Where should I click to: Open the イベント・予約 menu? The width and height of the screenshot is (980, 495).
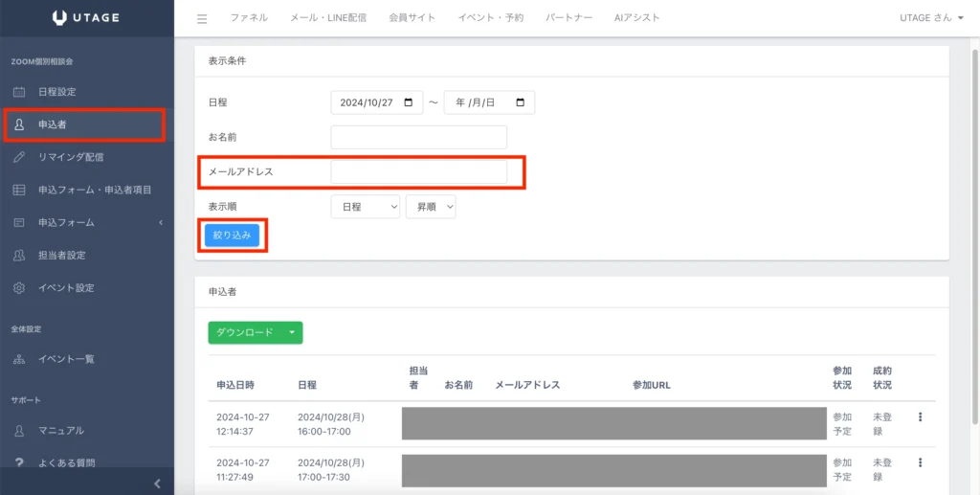click(x=491, y=17)
